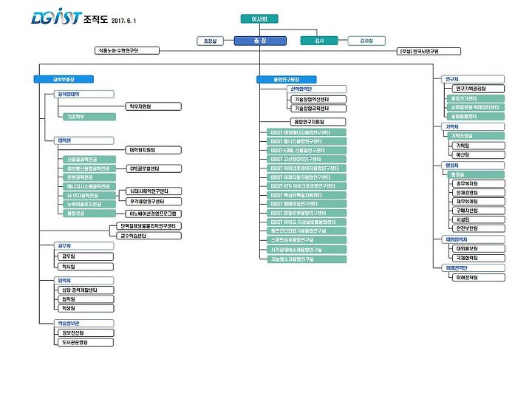Image resolution: width=532 pixels, height=399 pixels.
Task: Select the '총무복지팀' box
Action: [478, 183]
